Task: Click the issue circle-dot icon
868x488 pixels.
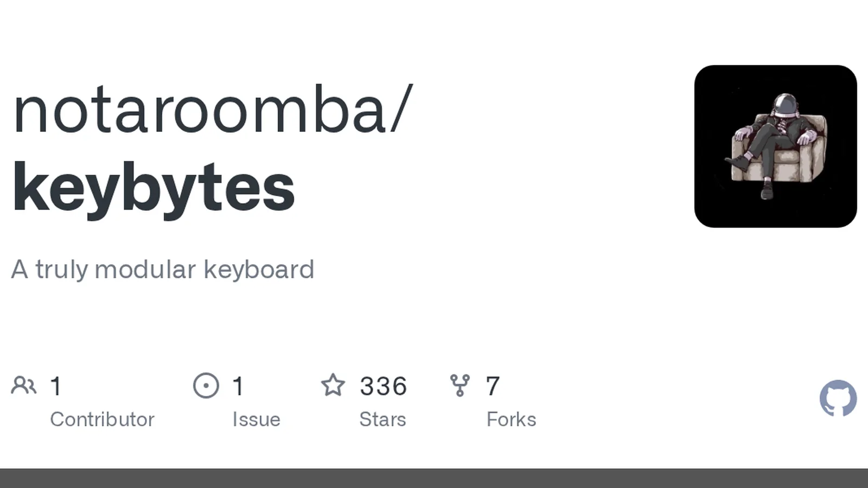Action: 206,386
